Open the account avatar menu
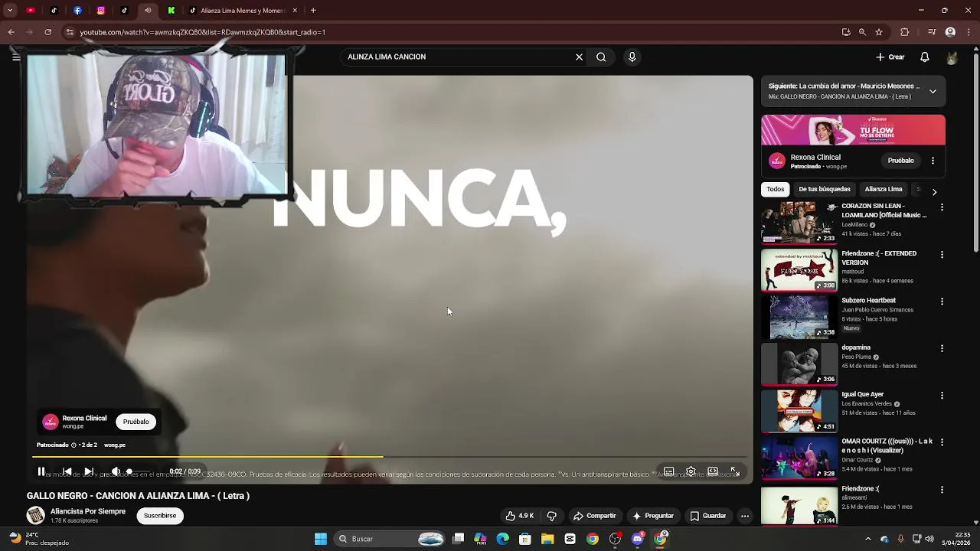980x551 pixels. [952, 58]
